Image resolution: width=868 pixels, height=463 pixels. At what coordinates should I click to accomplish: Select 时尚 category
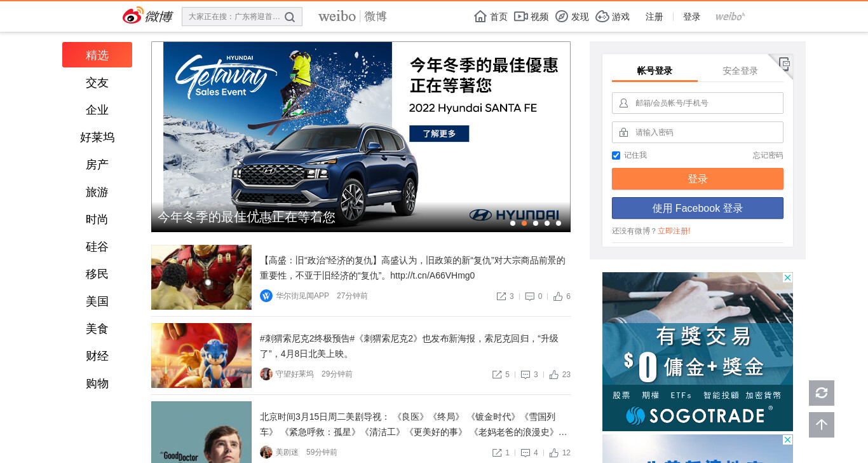coord(97,219)
